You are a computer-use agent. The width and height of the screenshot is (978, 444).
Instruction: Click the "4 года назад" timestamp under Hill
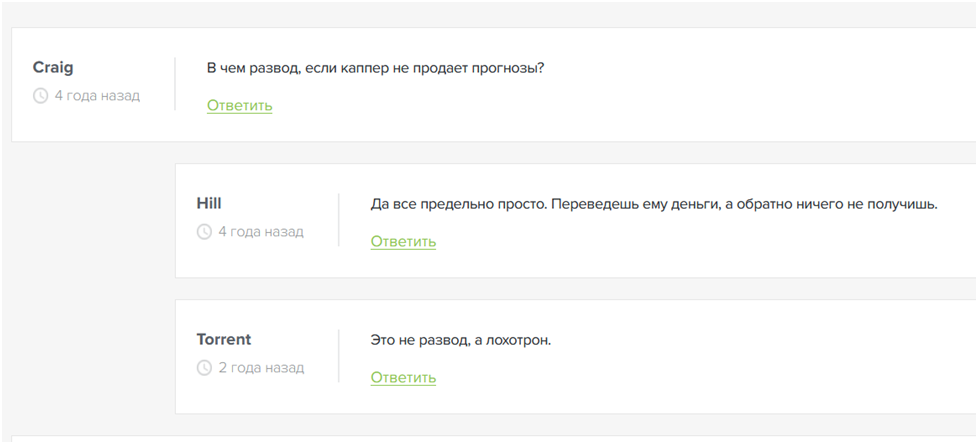pos(261,232)
